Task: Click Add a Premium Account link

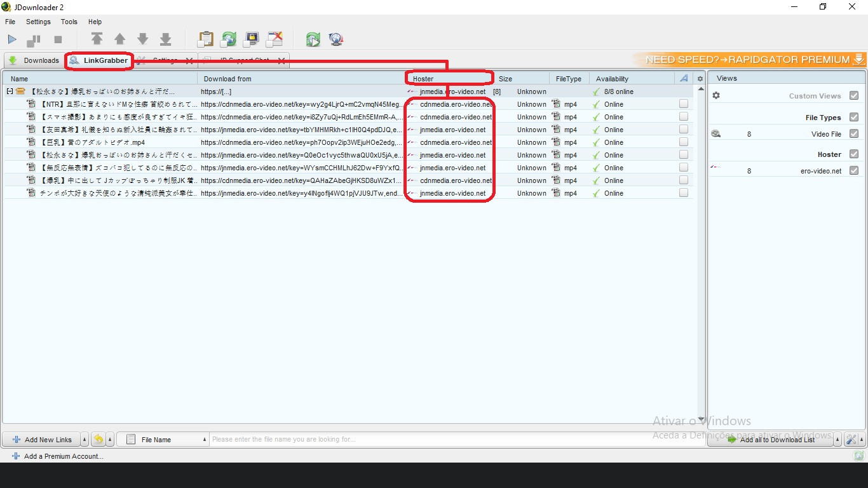Action: point(64,456)
